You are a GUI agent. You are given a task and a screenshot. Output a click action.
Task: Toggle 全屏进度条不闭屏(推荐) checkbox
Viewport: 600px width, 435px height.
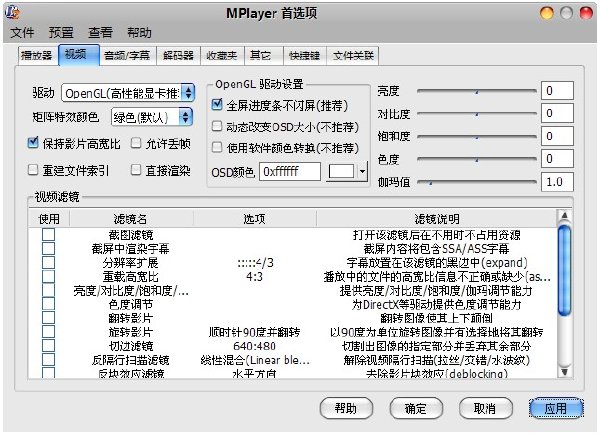217,104
